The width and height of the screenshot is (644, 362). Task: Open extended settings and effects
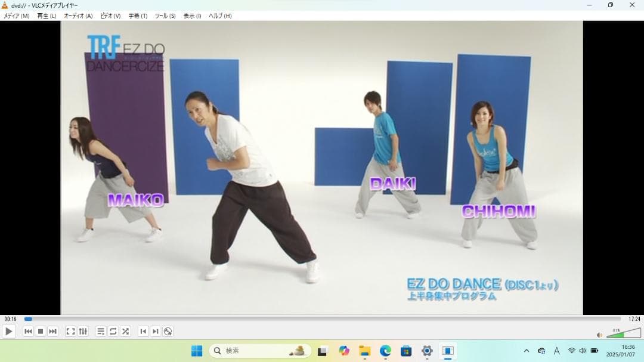[83, 332]
